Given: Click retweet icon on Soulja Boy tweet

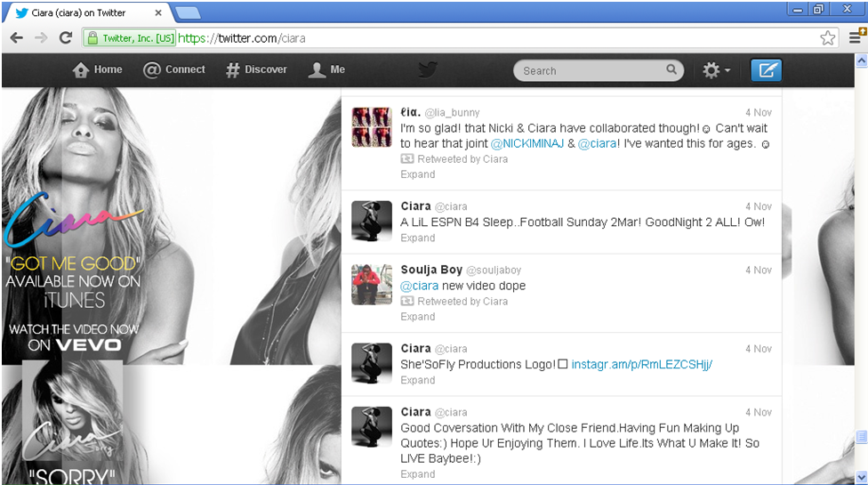Looking at the screenshot, I should click(407, 301).
